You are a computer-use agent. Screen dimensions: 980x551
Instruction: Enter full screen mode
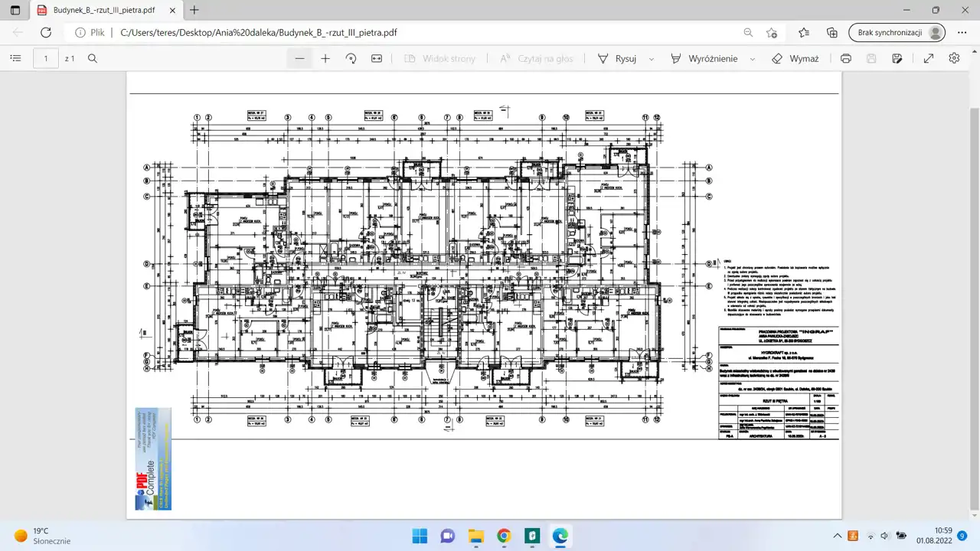coord(929,58)
